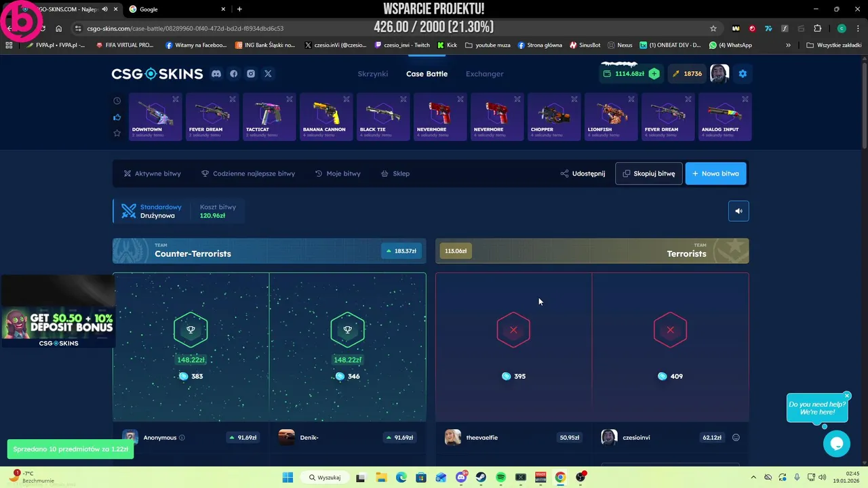Open the Kick bookmark

pos(447,45)
